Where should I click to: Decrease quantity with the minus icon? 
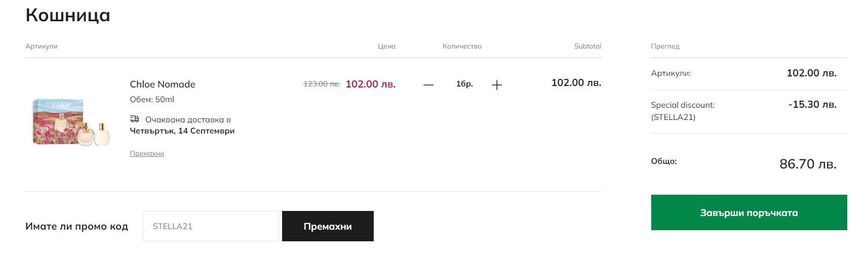click(x=428, y=85)
